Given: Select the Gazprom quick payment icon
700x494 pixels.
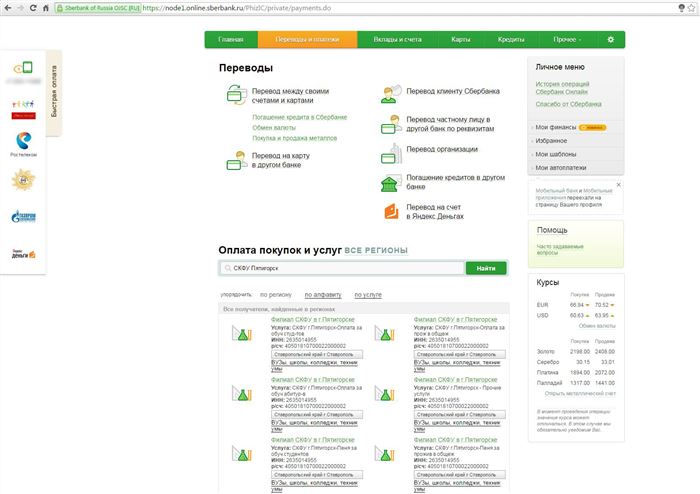Looking at the screenshot, I should click(23, 217).
